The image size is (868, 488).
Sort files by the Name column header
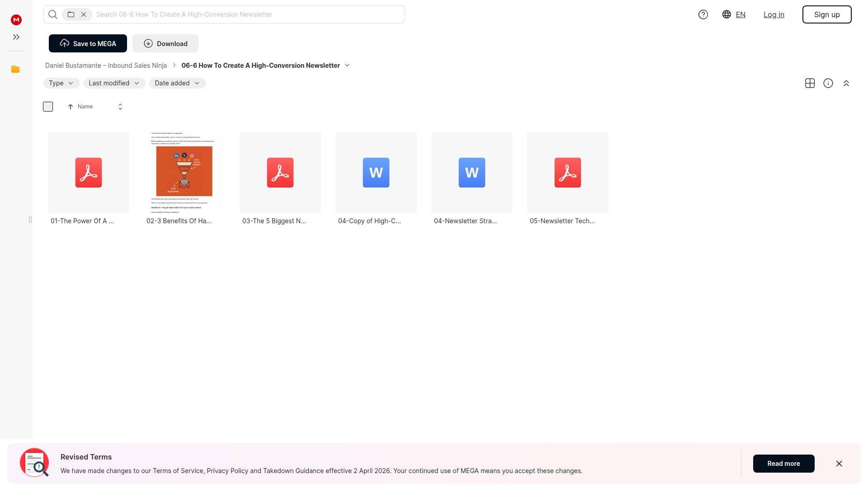[x=85, y=107]
